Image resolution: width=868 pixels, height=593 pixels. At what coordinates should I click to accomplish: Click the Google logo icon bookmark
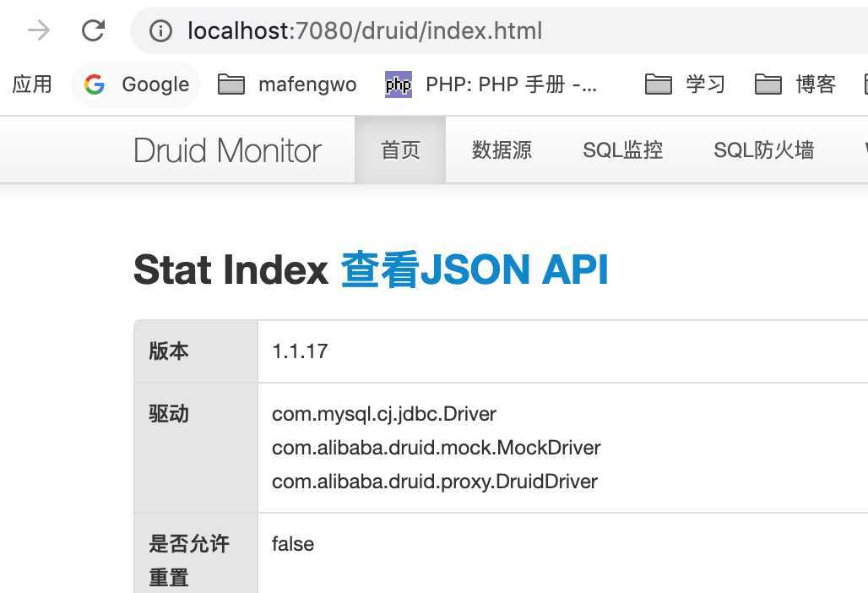pyautogui.click(x=95, y=84)
